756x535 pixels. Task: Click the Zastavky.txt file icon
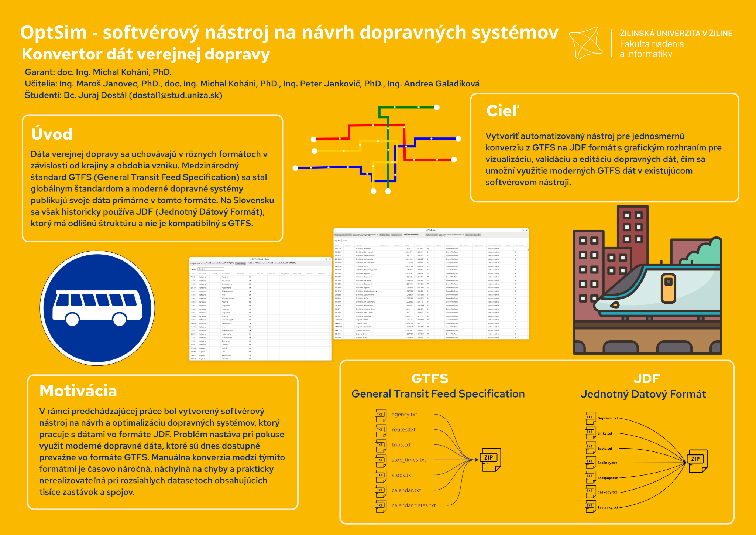pyautogui.click(x=591, y=507)
